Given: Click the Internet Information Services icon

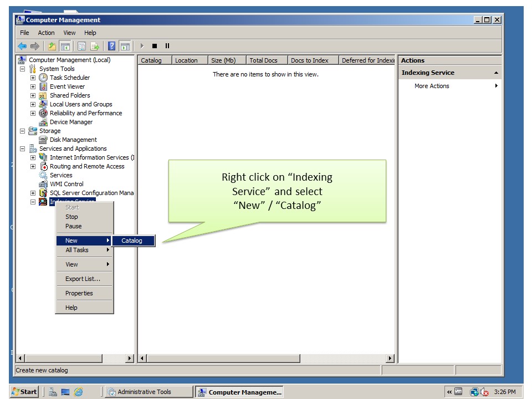Looking at the screenshot, I should [x=43, y=157].
